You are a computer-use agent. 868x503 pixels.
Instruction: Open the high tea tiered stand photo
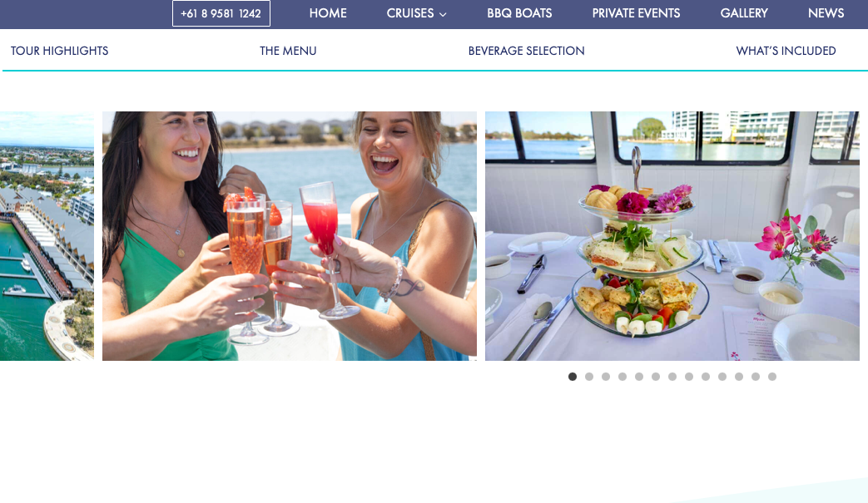(672, 236)
